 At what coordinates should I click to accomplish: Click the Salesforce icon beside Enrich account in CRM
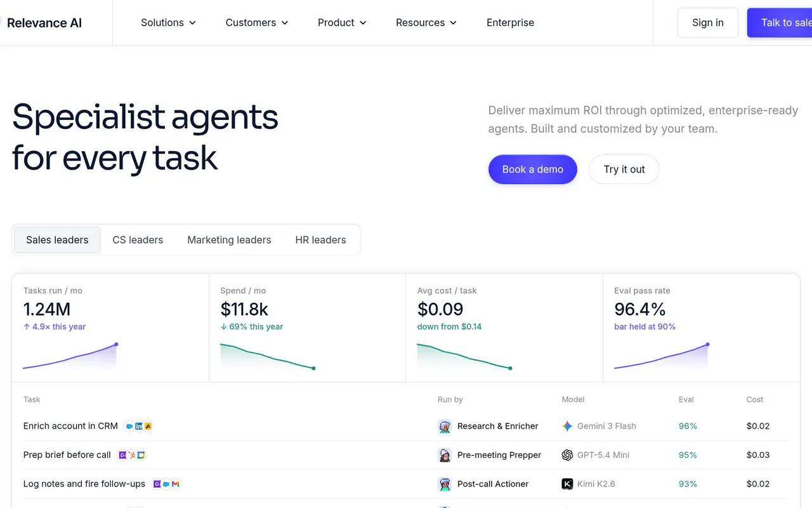coord(129,426)
